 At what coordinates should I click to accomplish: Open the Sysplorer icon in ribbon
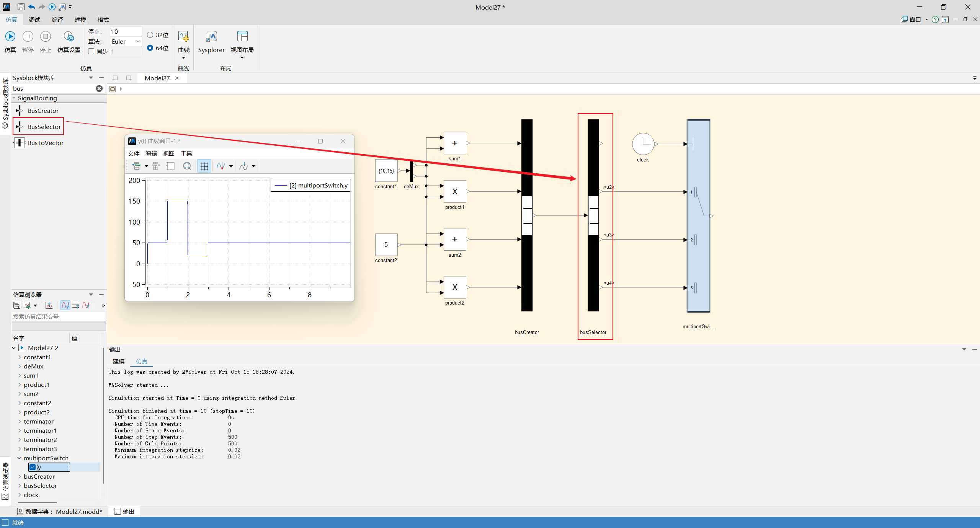(x=211, y=36)
